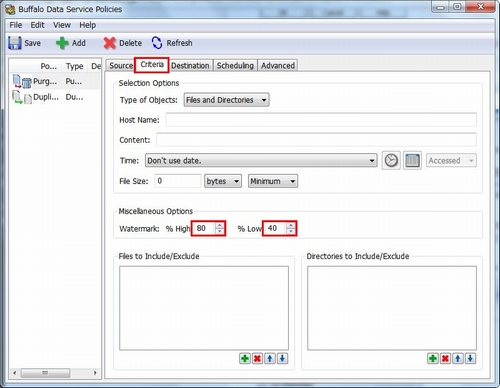Click inside the Files to Include/Exclude list
Screen dimensions: 500x388
tap(204, 308)
